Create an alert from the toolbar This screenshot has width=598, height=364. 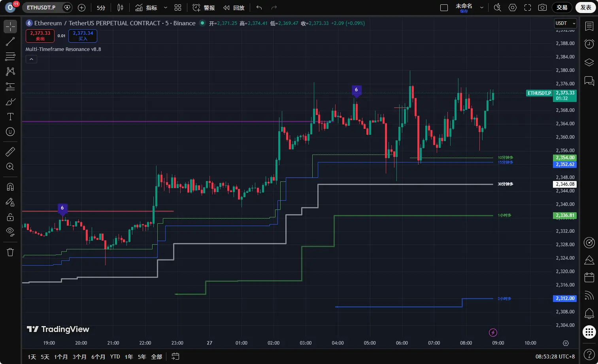(204, 8)
